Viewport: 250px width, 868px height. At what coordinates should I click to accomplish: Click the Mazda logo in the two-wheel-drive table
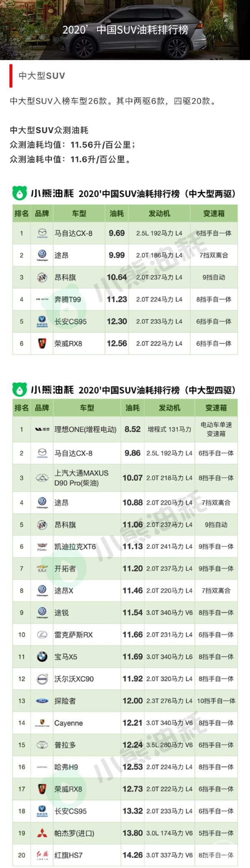click(42, 233)
